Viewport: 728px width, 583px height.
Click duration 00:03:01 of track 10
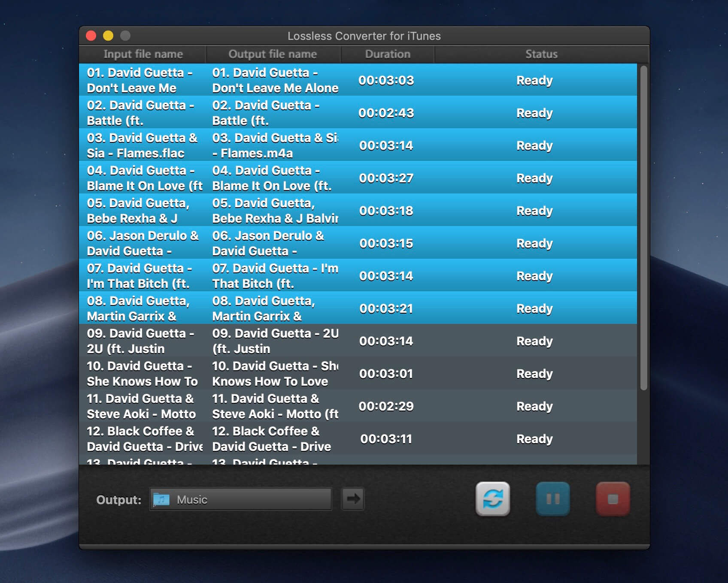[x=386, y=374]
